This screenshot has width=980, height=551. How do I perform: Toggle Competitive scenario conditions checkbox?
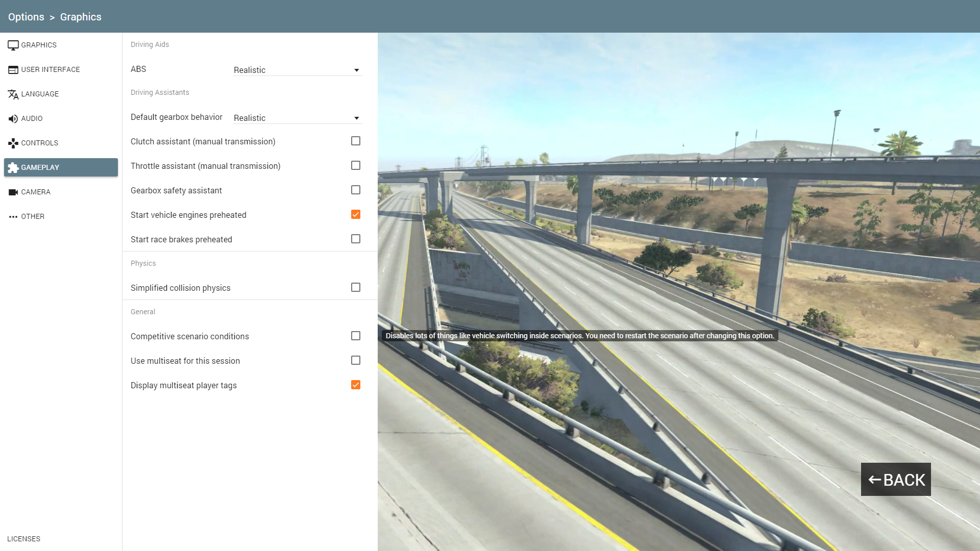tap(356, 336)
